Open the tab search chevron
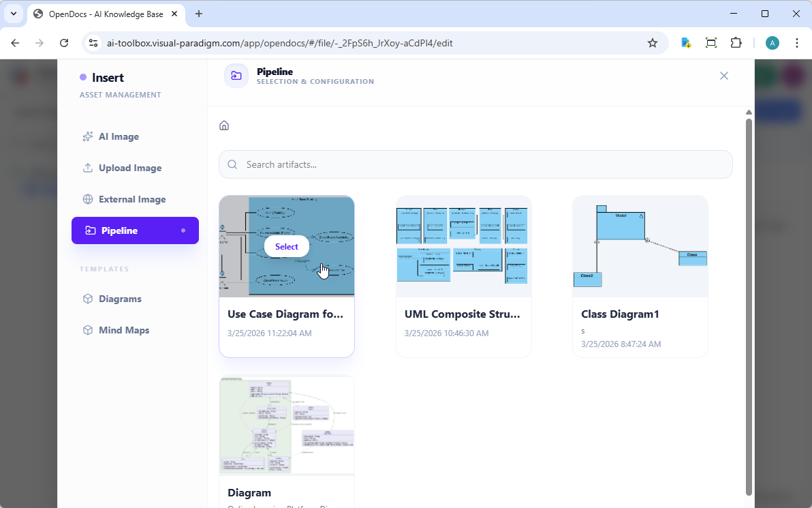The width and height of the screenshot is (812, 508). click(x=13, y=14)
